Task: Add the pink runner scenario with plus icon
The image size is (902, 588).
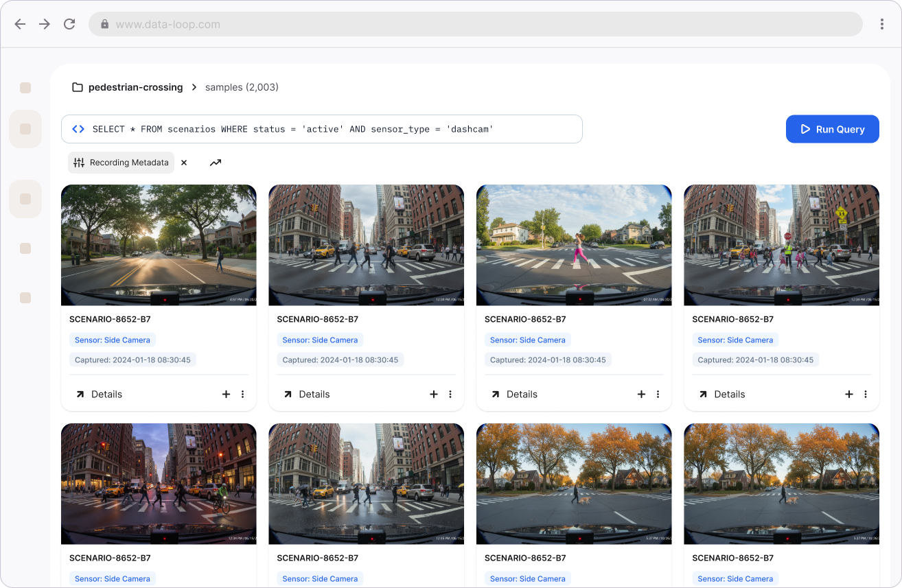Action: click(x=642, y=395)
